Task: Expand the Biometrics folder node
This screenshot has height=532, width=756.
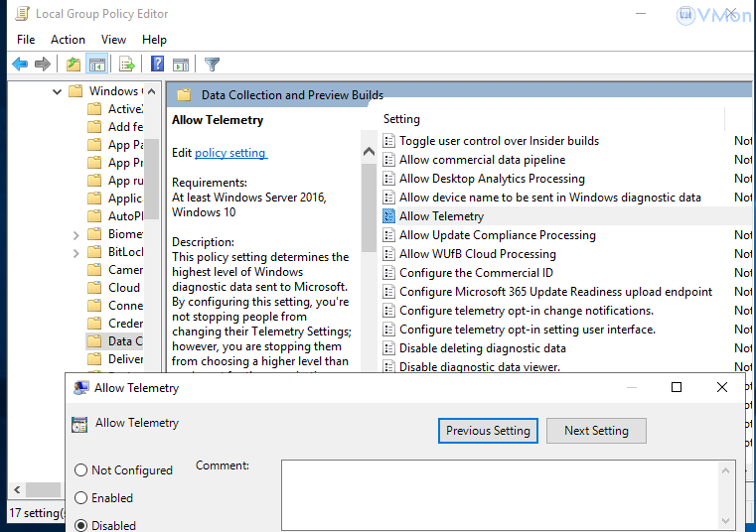Action: pos(76,234)
